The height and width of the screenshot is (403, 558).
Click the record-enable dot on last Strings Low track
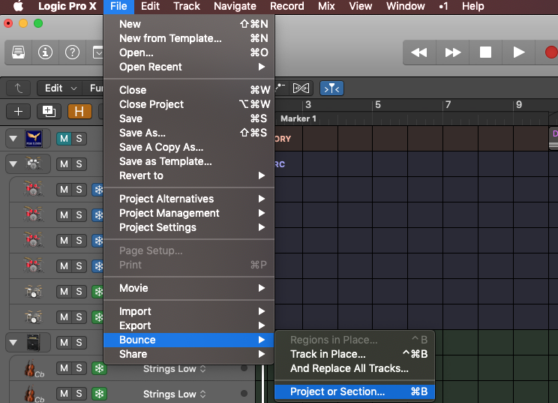click(244, 393)
